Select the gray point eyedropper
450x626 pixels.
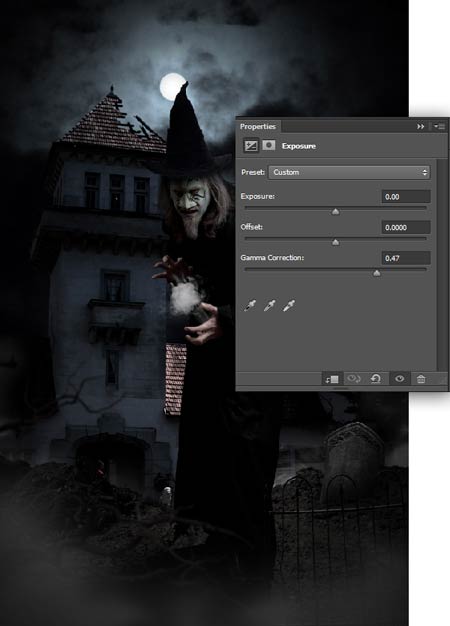[x=270, y=306]
